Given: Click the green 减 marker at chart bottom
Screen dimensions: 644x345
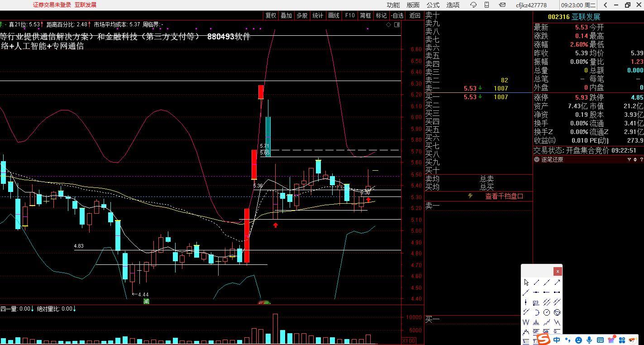Looking at the screenshot, I should [146, 301].
